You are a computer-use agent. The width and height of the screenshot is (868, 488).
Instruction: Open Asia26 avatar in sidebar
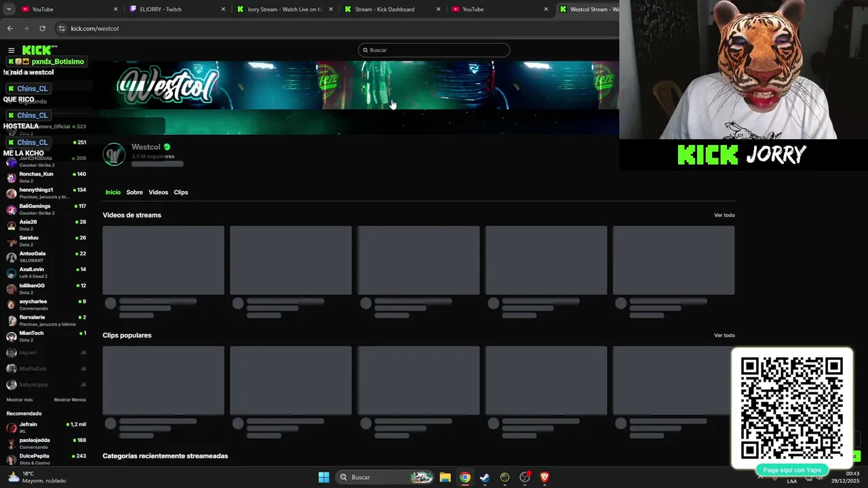pyautogui.click(x=12, y=225)
